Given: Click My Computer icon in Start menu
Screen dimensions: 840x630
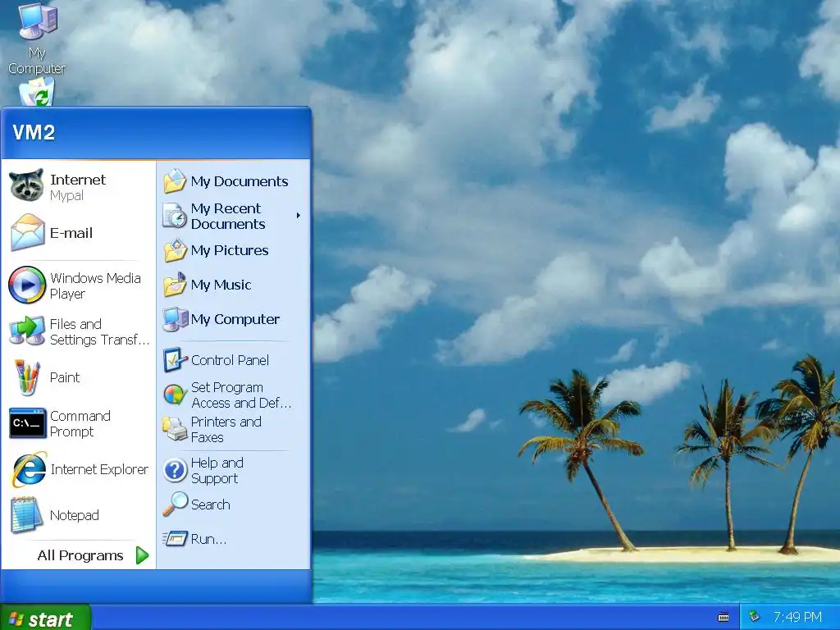Looking at the screenshot, I should tap(176, 319).
